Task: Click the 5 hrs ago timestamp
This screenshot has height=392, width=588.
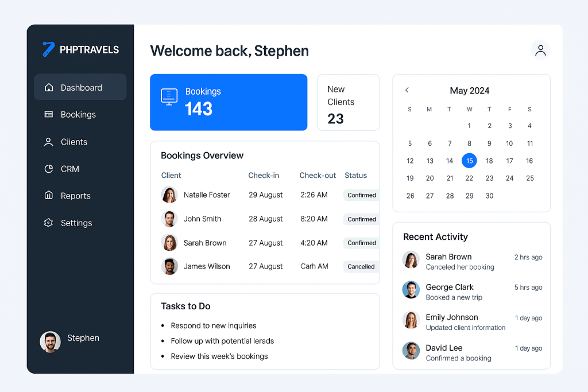Action: [528, 288]
